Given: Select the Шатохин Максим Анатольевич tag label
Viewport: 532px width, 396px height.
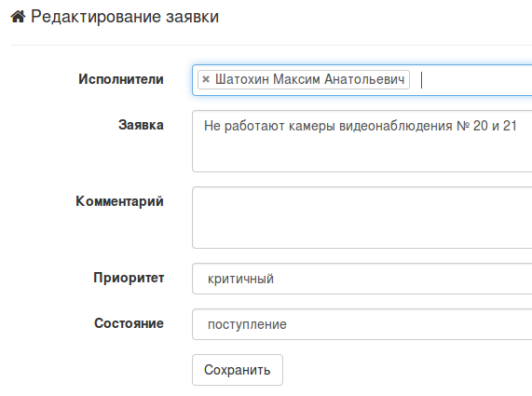Looking at the screenshot, I should (x=309, y=79).
